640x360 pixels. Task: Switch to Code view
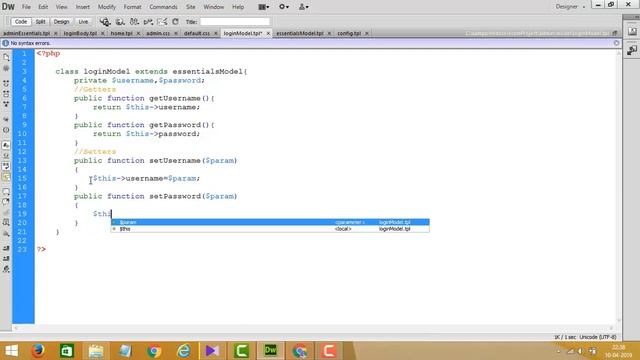(21, 22)
